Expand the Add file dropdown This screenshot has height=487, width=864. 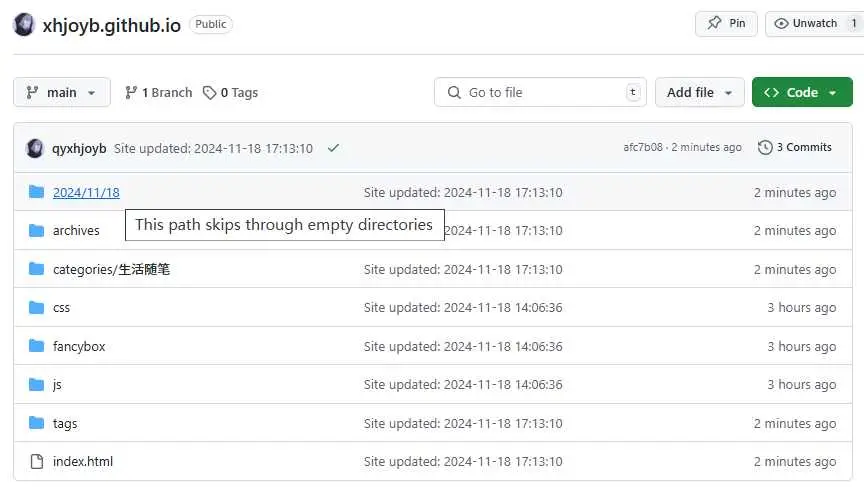699,92
